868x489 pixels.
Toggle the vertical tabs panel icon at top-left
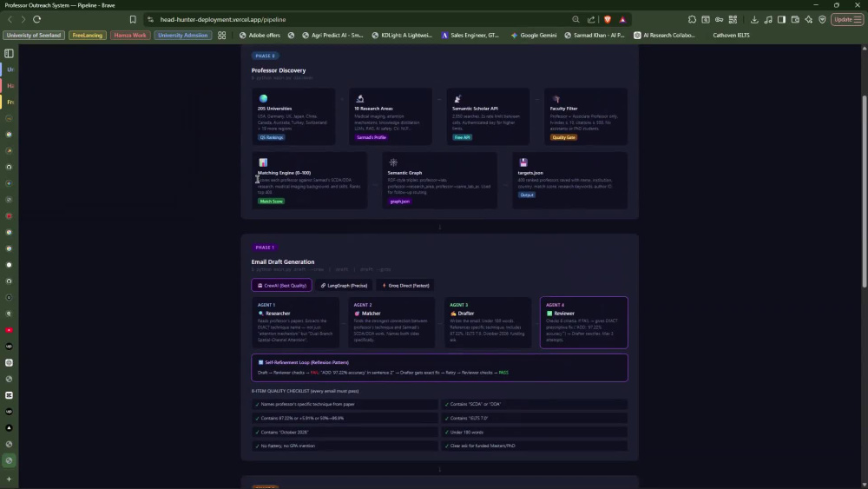pyautogui.click(x=9, y=54)
